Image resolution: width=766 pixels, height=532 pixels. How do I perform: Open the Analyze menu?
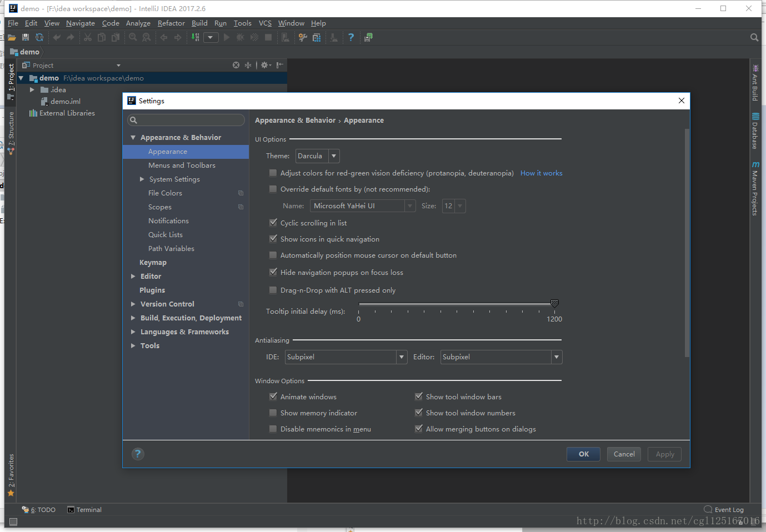138,23
